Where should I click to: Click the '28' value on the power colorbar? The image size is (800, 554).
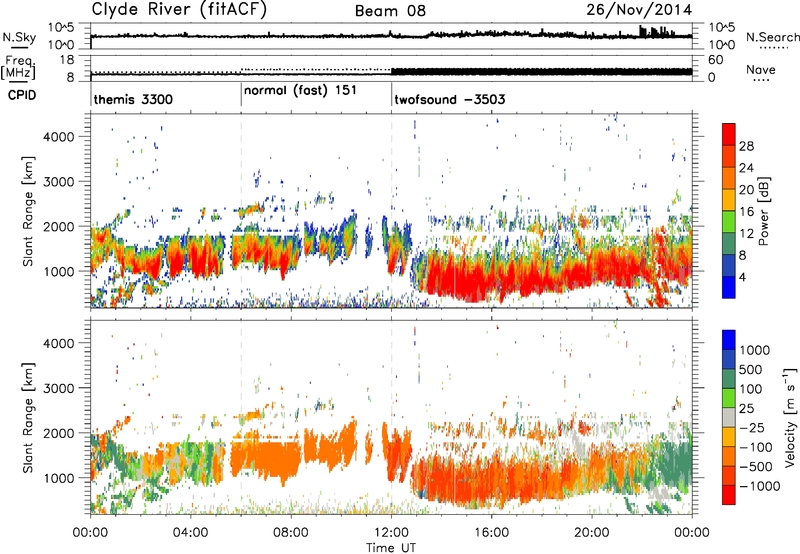pos(746,146)
